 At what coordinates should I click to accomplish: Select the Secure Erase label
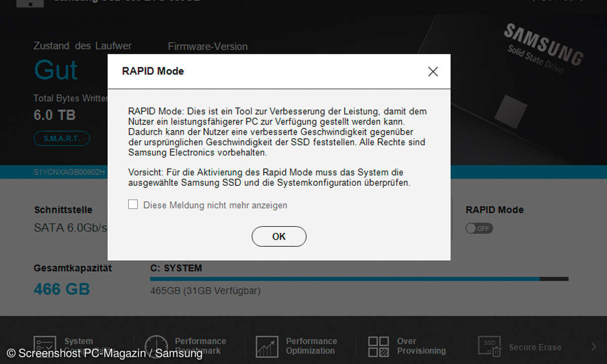pos(535,347)
